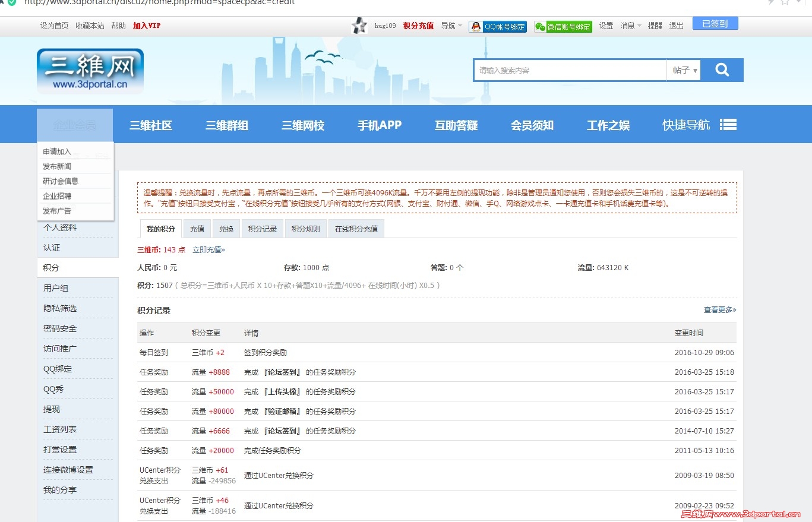Go to 三维网校 in the navigation bar
Viewport: 812px width, 522px height.
click(x=303, y=125)
